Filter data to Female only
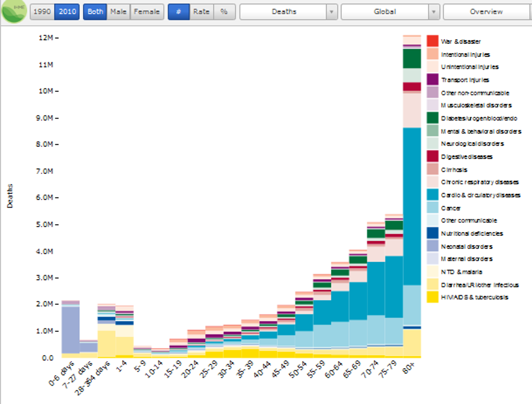 click(147, 11)
